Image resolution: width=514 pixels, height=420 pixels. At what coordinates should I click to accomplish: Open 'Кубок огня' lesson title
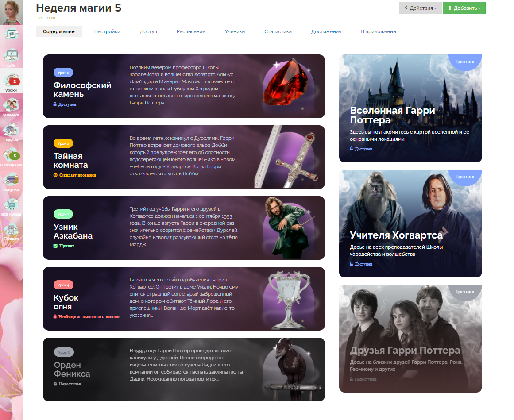pyautogui.click(x=66, y=302)
